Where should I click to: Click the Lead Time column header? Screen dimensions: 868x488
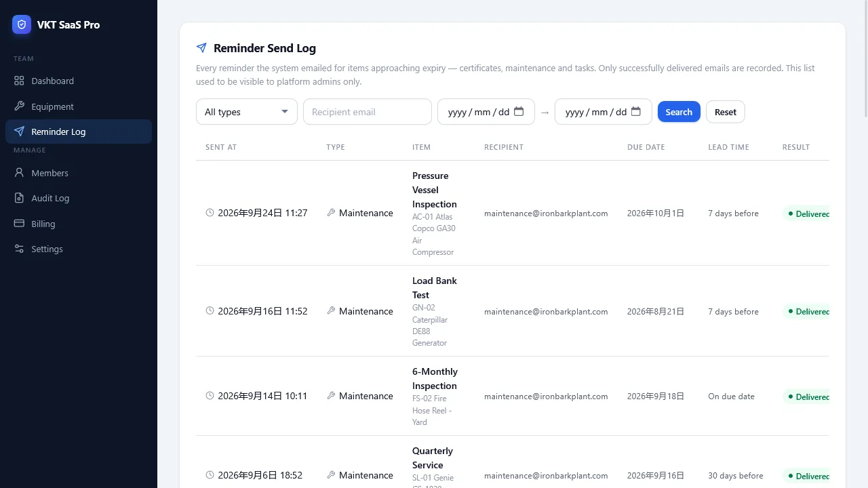click(729, 147)
